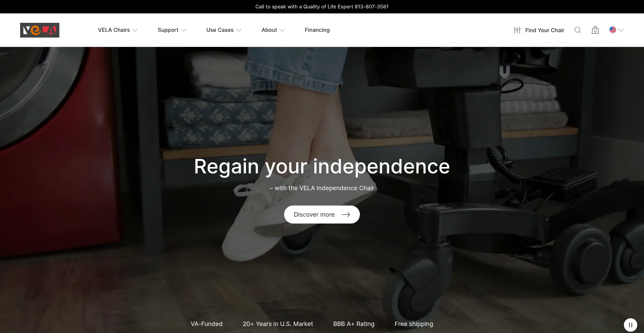Open the country selector chevron
644x333 pixels.
[621, 30]
